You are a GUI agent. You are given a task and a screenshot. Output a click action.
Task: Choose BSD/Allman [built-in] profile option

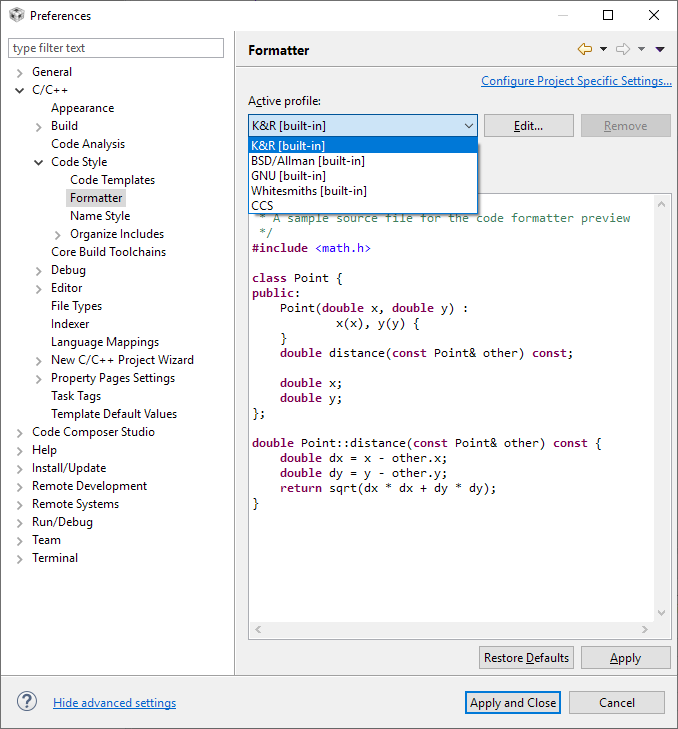363,161
